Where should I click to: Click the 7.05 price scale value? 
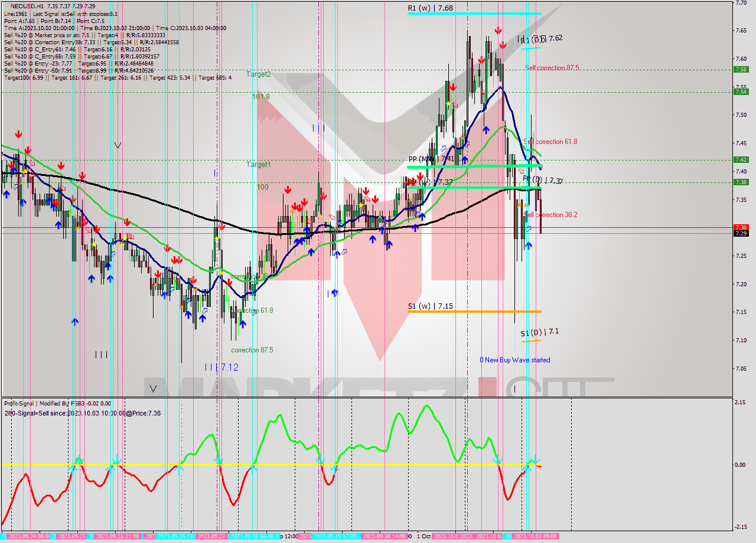click(741, 368)
